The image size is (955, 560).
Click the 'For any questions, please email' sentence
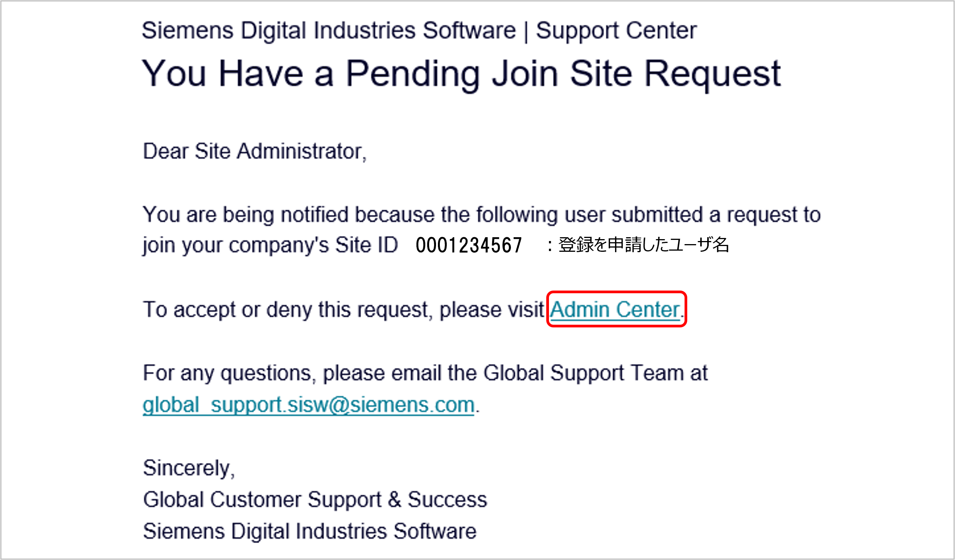pos(425,373)
